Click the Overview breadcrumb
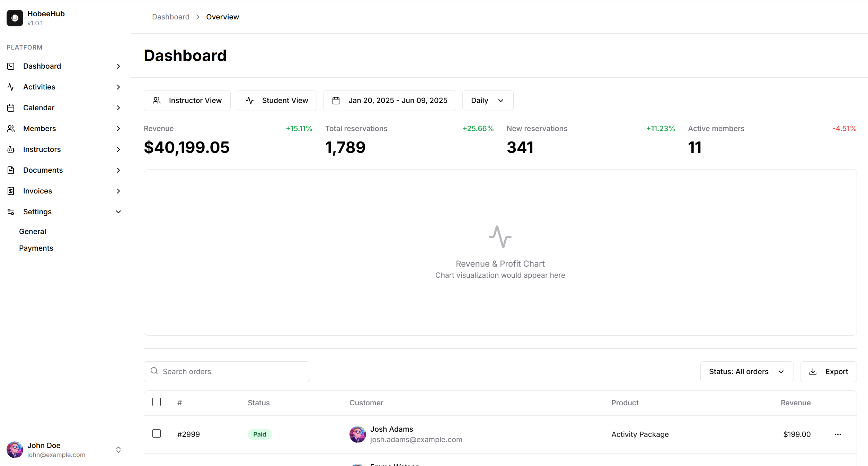 (222, 17)
